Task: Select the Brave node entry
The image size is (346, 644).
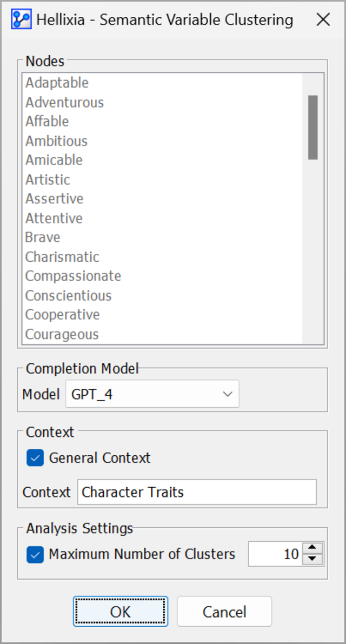Action: point(43,237)
